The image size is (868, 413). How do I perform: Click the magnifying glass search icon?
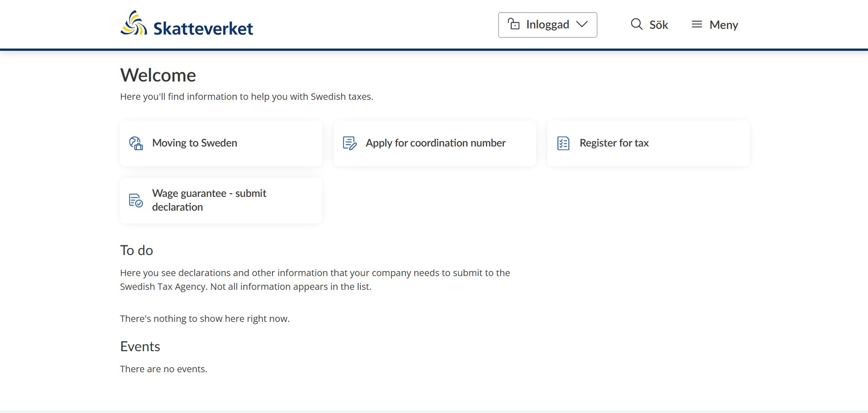(637, 24)
